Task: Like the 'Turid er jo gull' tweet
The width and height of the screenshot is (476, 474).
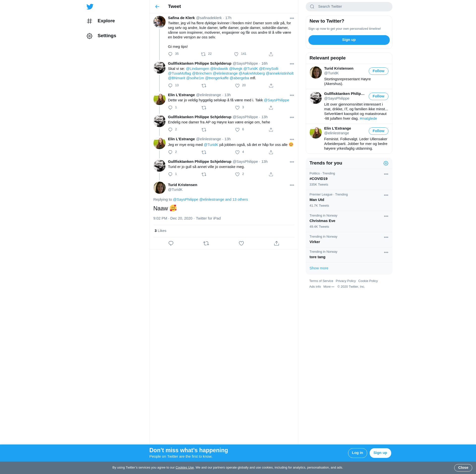Action: click(x=237, y=174)
